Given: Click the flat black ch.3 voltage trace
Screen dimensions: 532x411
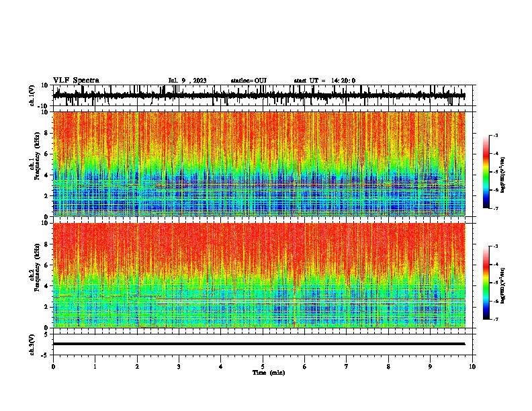Looking at the screenshot, I should click(259, 344).
